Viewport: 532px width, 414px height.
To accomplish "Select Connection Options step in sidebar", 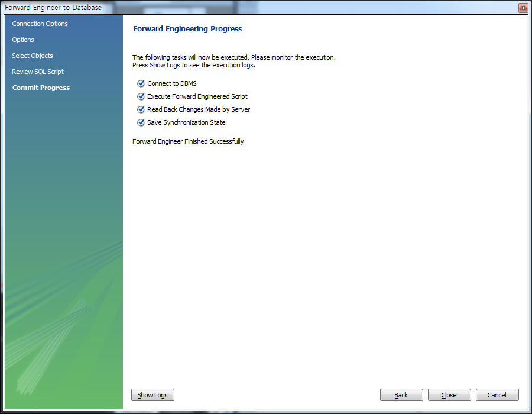I will [40, 24].
